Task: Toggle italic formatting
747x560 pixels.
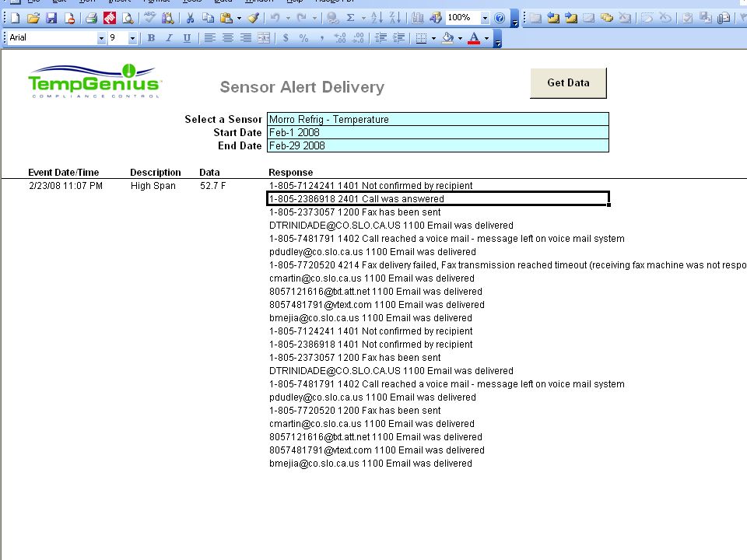Action: point(169,38)
